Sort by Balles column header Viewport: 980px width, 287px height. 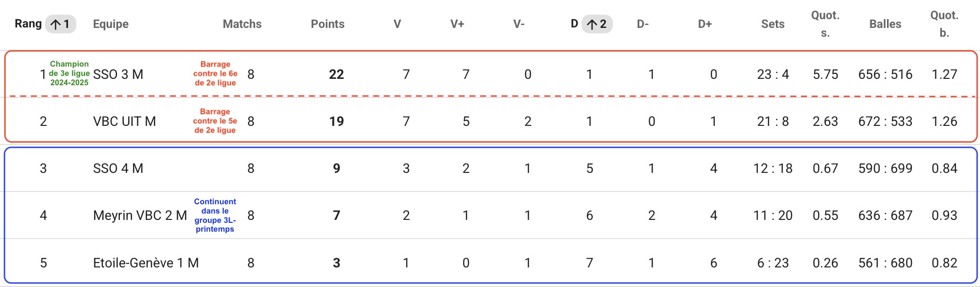click(x=885, y=24)
